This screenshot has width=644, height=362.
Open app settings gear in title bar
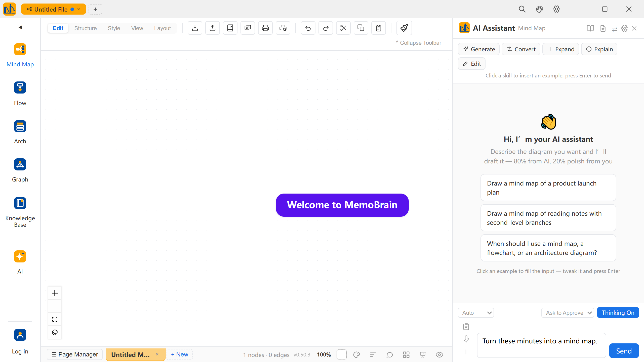tap(556, 9)
